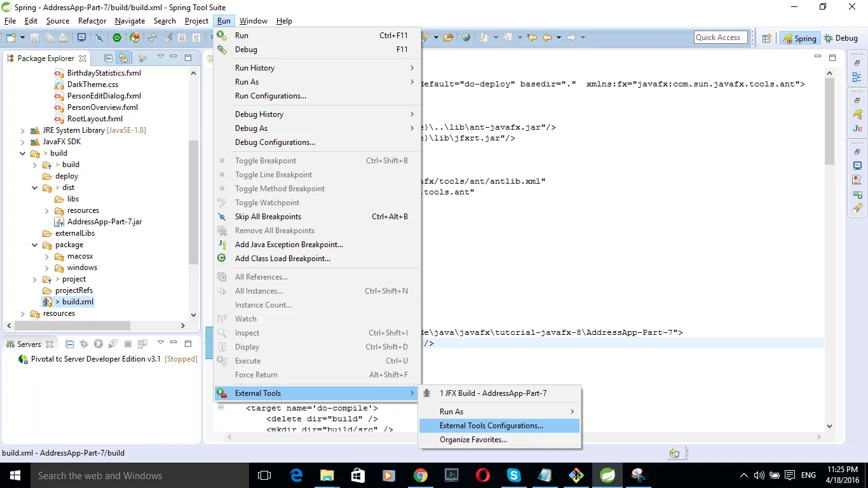Publish to the server icon

[x=142, y=344]
